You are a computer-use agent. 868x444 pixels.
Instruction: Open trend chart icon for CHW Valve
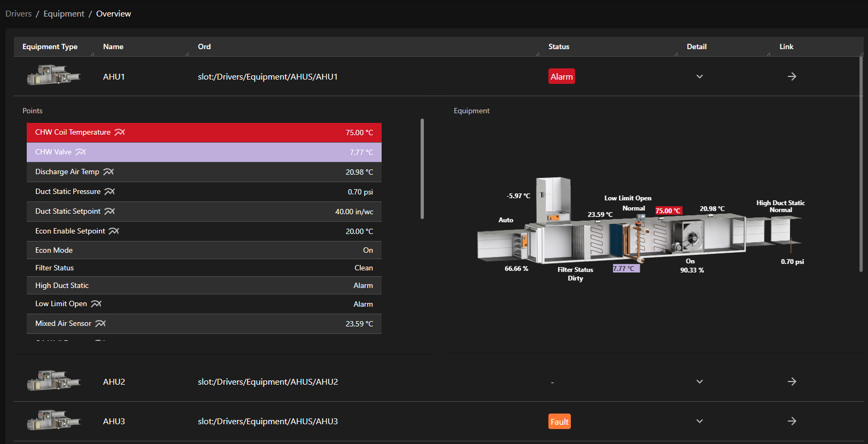[81, 152]
